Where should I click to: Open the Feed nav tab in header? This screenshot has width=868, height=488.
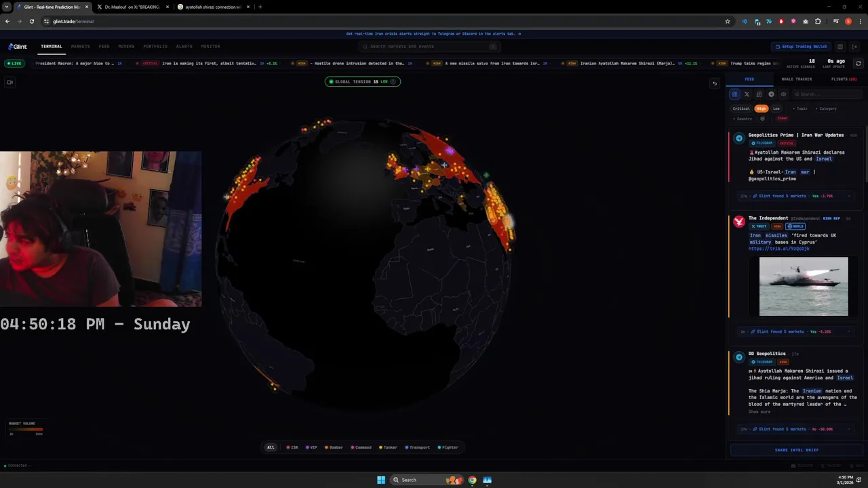coord(104,47)
